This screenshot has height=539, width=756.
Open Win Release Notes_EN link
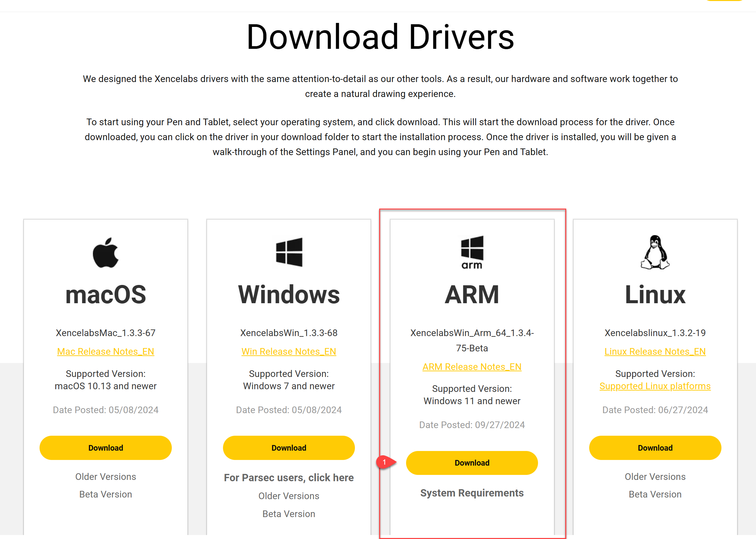point(289,351)
